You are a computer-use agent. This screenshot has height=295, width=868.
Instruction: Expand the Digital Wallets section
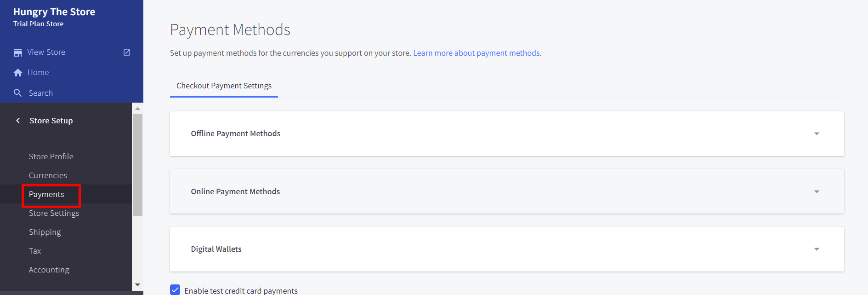[x=816, y=249]
